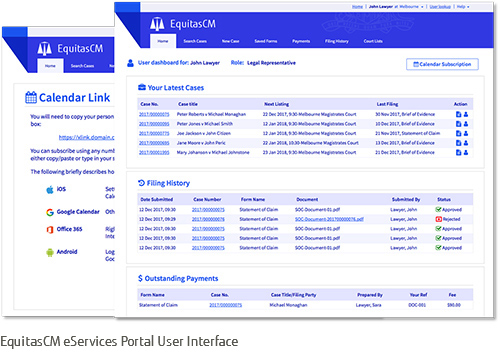The height and width of the screenshot is (360, 500).
Task: Follow the Home link in the top bar
Action: (x=357, y=6)
